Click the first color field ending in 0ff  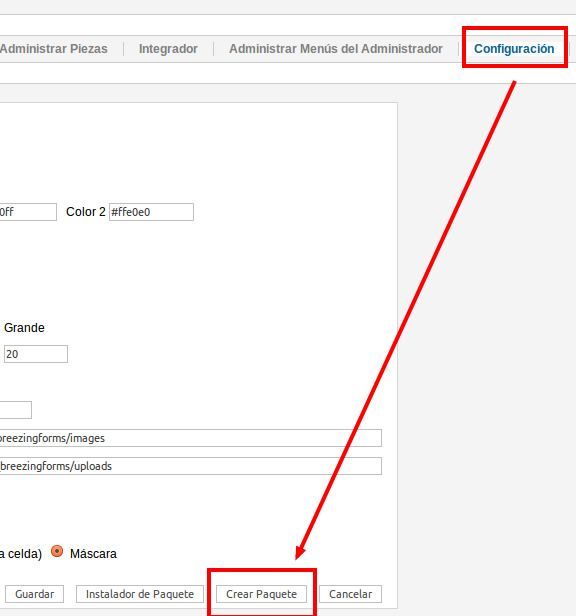point(28,212)
